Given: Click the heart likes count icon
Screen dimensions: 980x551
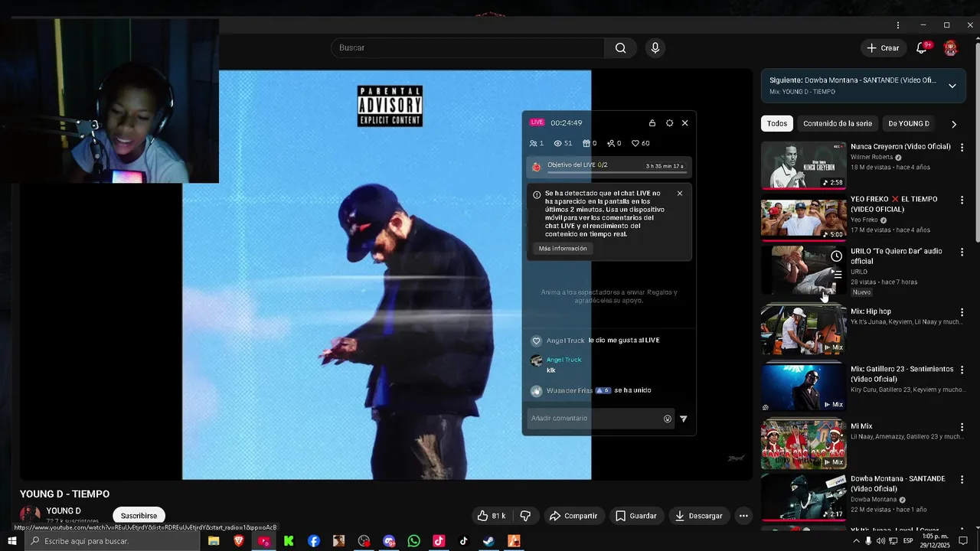Looking at the screenshot, I should (x=635, y=143).
